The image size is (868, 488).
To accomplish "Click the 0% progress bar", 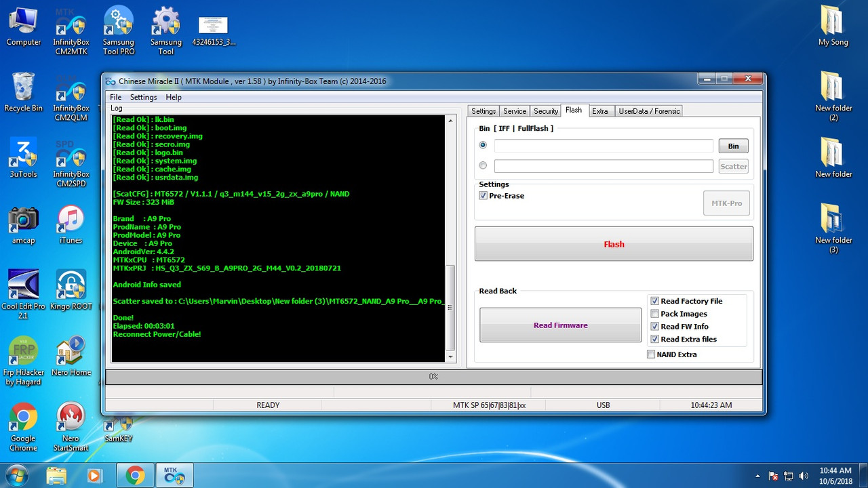I will pos(434,377).
